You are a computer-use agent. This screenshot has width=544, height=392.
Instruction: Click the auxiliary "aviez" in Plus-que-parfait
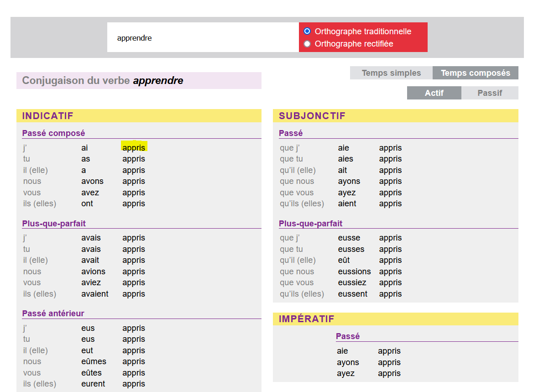coord(91,283)
